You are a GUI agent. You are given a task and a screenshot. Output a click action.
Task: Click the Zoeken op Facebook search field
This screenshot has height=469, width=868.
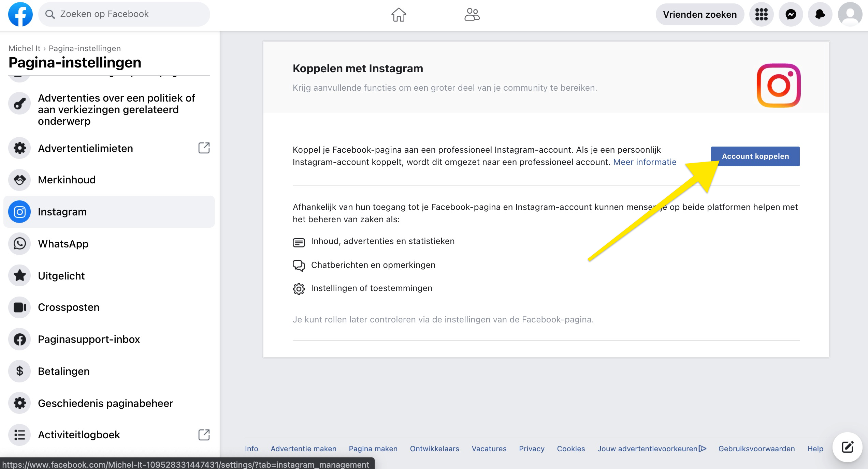[124, 14]
